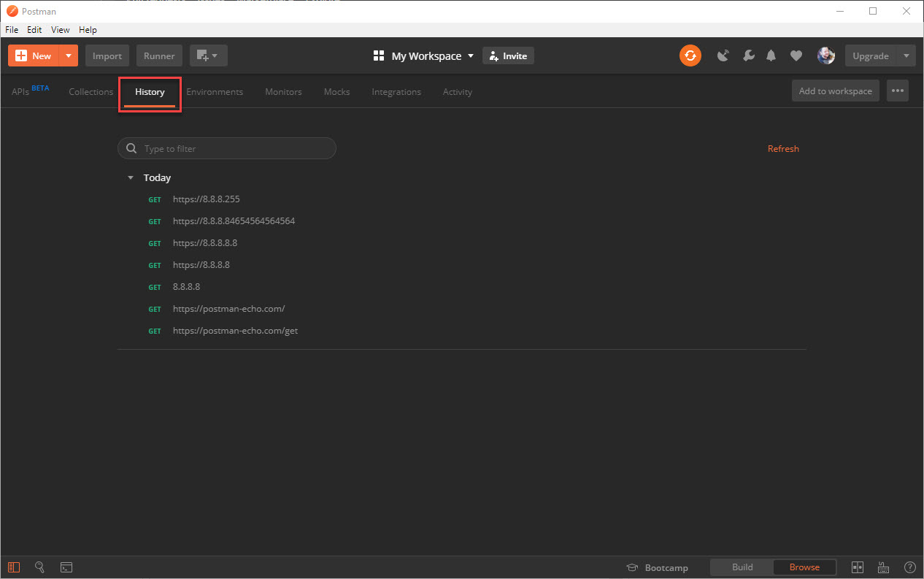Click the Upgrade button
Image resolution: width=924 pixels, height=579 pixels.
pyautogui.click(x=871, y=55)
